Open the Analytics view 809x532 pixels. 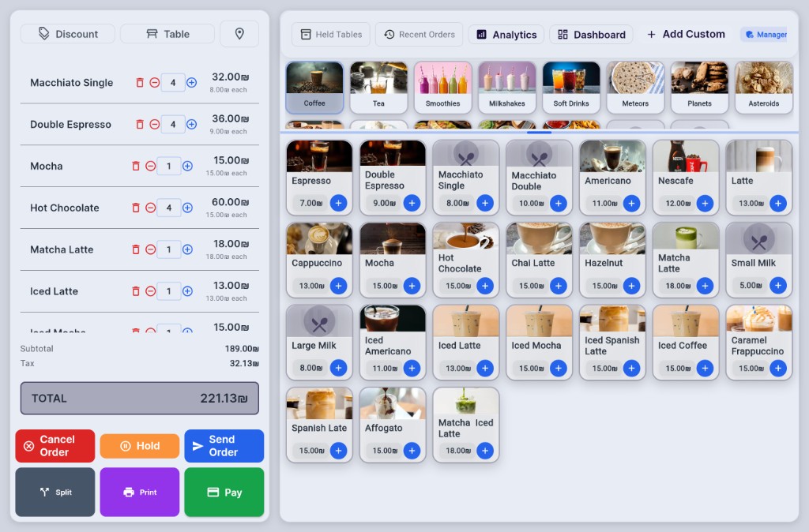506,35
